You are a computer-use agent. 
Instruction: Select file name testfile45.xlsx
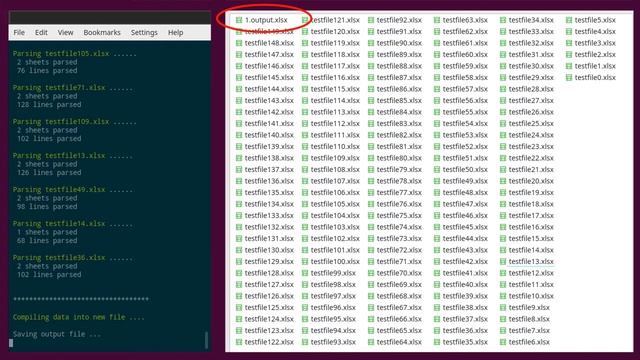point(465,227)
